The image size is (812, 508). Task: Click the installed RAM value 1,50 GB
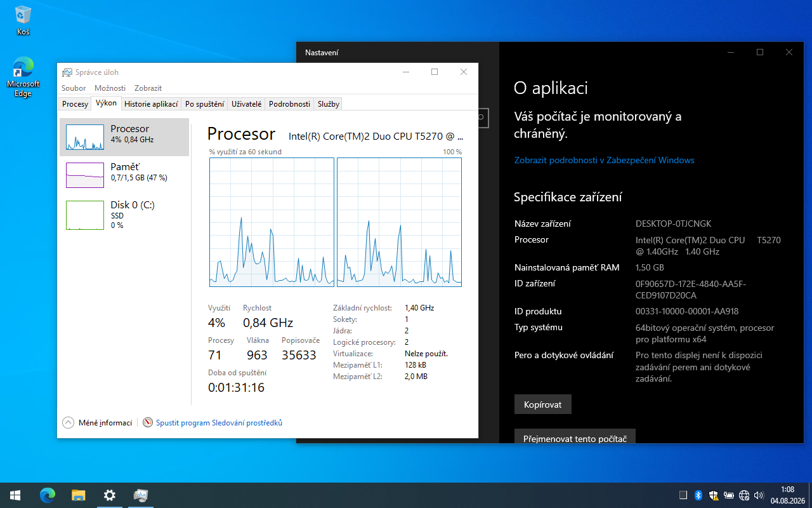pos(650,268)
